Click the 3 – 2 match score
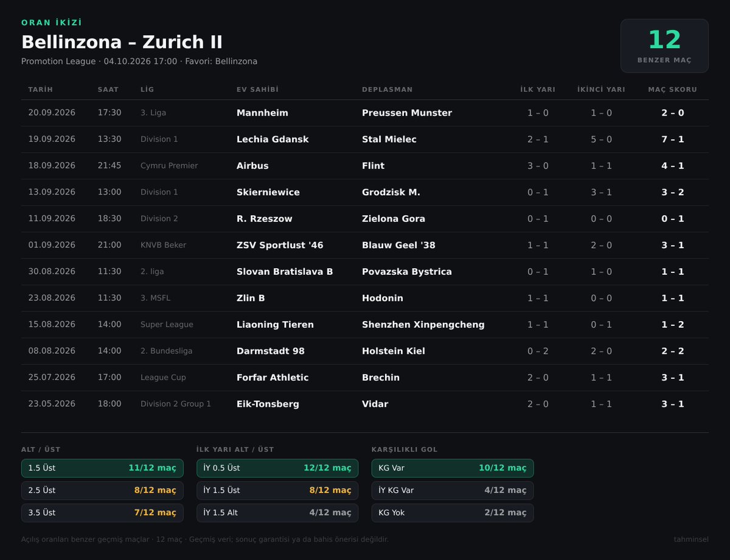730x560 pixels. pyautogui.click(x=673, y=192)
